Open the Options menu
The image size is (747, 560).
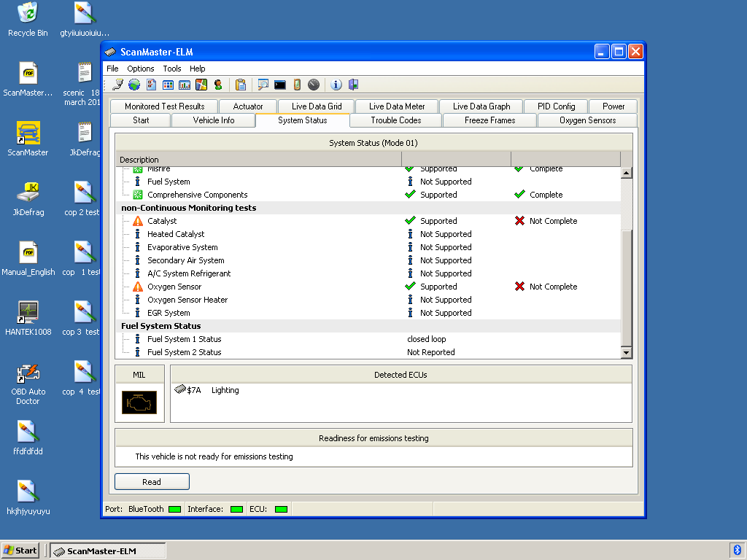pyautogui.click(x=141, y=69)
